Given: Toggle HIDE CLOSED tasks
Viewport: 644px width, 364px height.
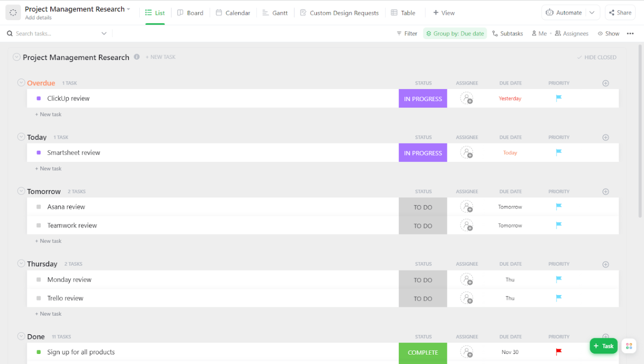Looking at the screenshot, I should [x=597, y=57].
